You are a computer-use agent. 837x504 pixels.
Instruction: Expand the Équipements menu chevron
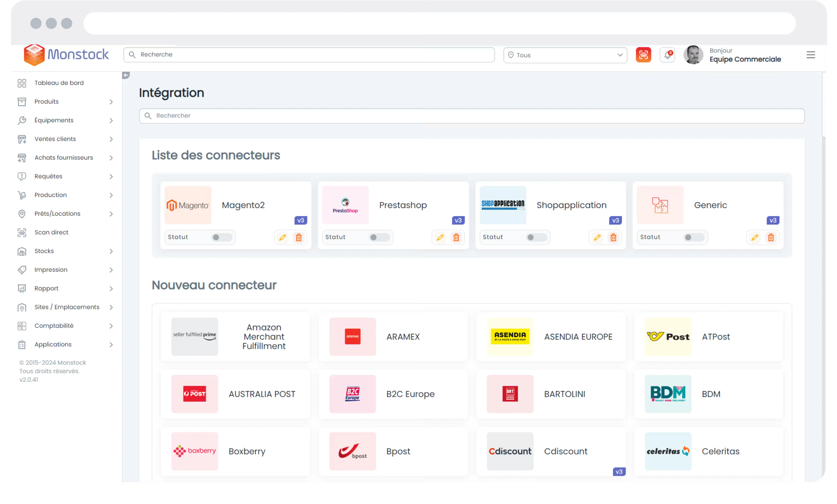pos(111,120)
